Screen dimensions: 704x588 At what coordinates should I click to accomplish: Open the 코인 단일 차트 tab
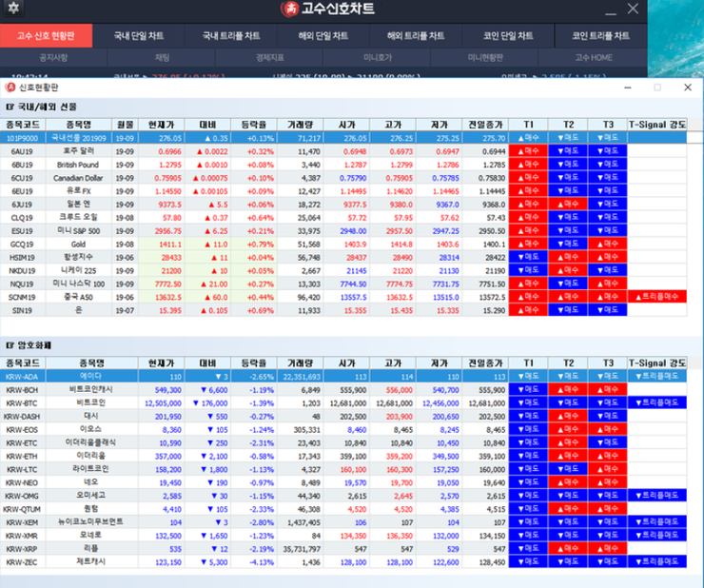coord(508,36)
